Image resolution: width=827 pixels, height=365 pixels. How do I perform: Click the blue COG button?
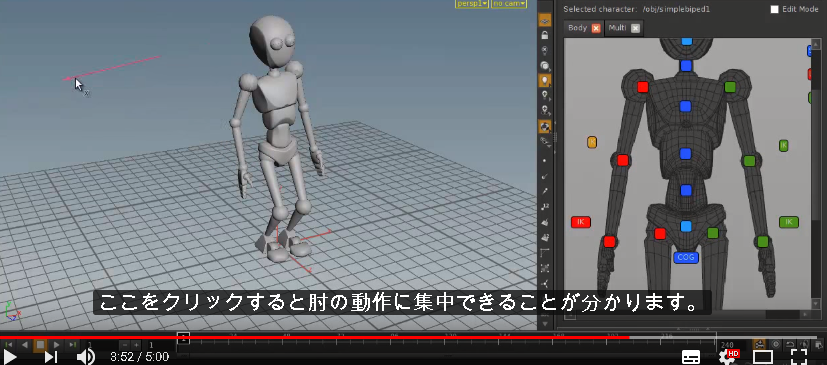coord(686,257)
